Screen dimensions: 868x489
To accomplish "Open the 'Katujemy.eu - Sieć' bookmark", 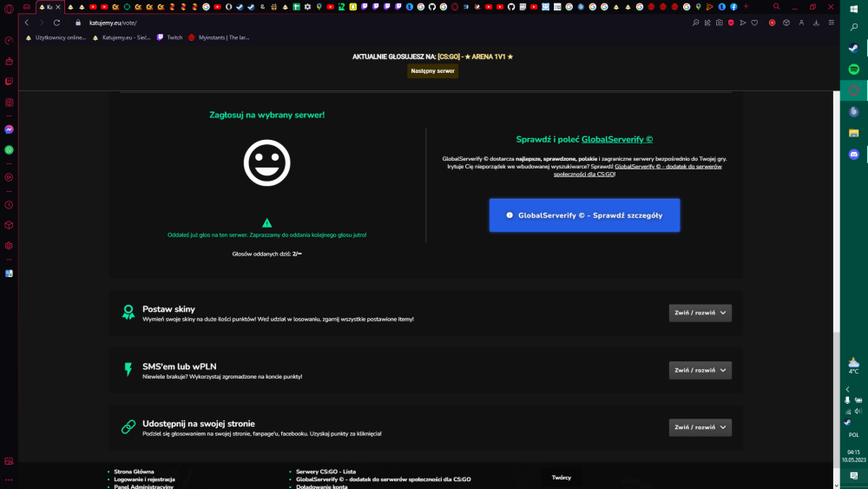I will [122, 37].
